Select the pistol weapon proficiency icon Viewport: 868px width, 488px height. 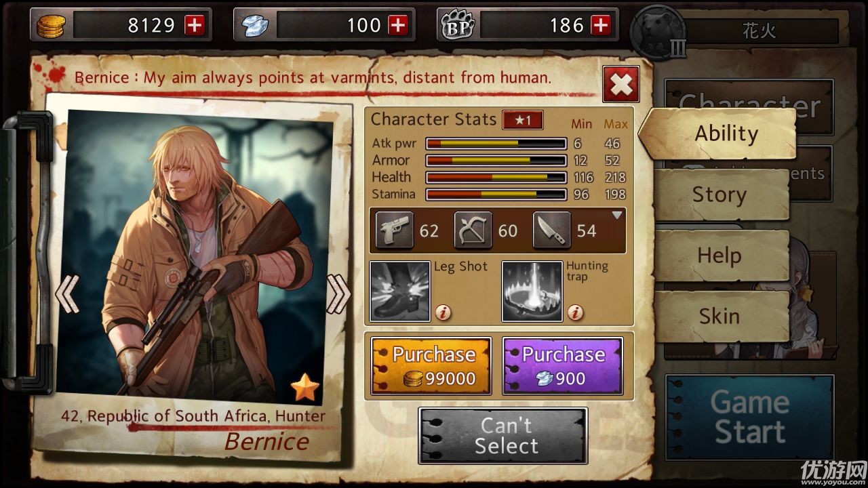(394, 230)
